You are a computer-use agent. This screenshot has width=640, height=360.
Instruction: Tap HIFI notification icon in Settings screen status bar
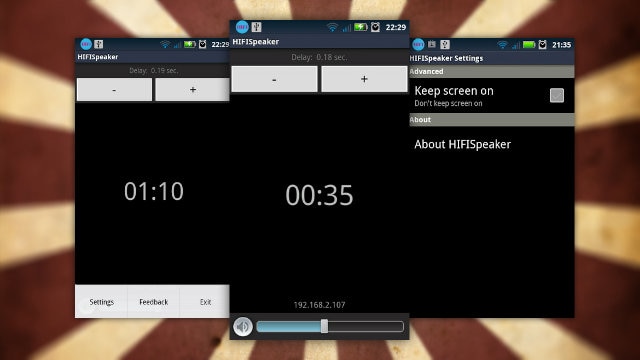click(x=418, y=44)
